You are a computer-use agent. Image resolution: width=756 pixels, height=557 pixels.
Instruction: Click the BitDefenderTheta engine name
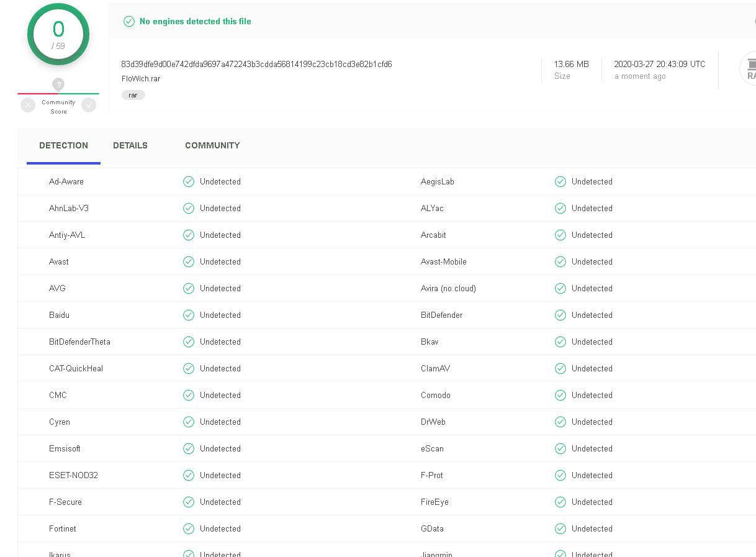point(79,342)
